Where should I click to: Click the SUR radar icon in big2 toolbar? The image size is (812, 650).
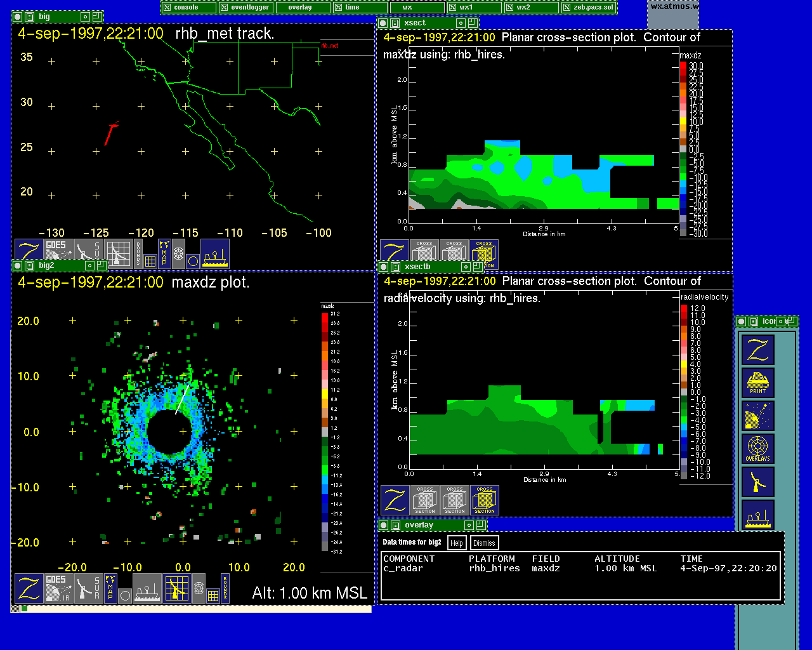[88, 588]
